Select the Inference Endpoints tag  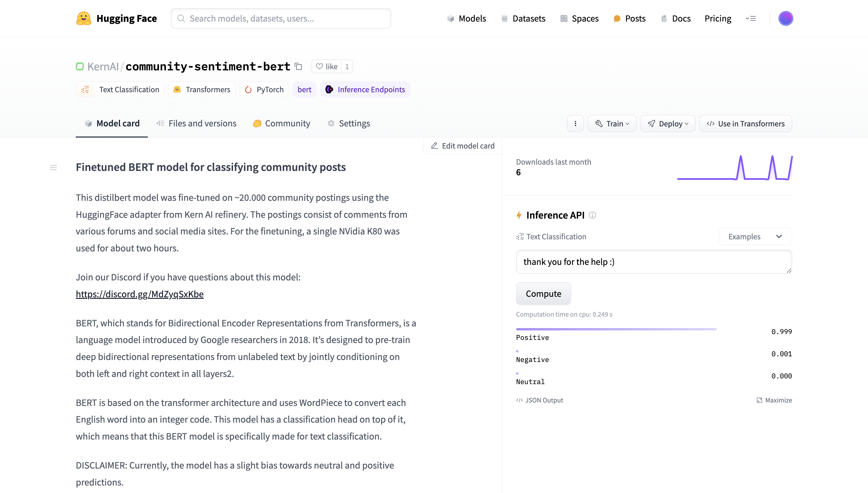[x=365, y=89]
